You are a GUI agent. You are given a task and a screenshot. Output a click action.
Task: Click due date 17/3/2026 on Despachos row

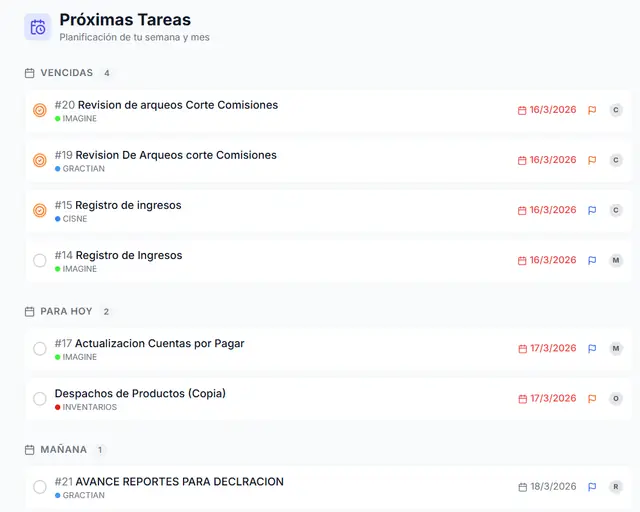553,398
